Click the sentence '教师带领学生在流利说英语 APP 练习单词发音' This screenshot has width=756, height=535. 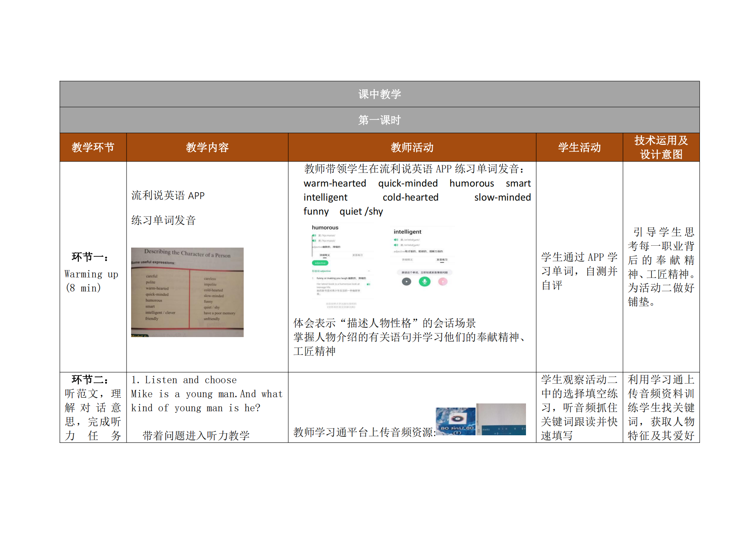click(415, 169)
